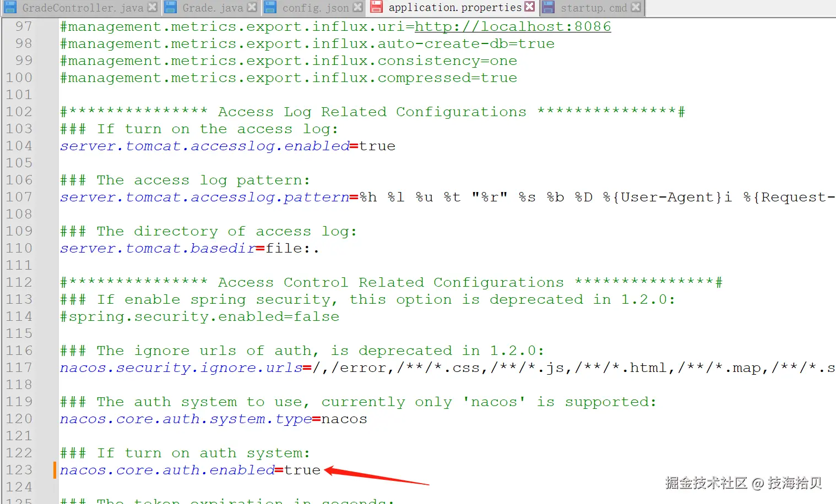Open the Grade.java tab

(213, 8)
